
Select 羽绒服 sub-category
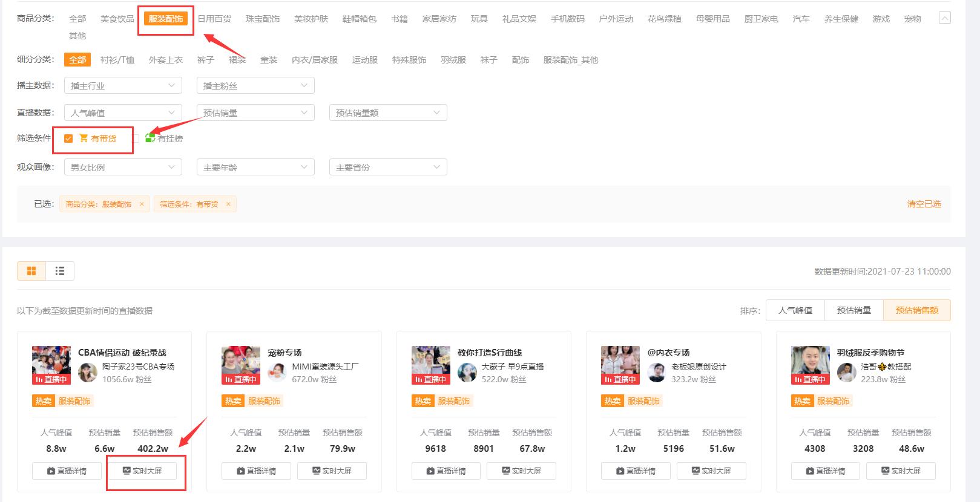tap(453, 60)
